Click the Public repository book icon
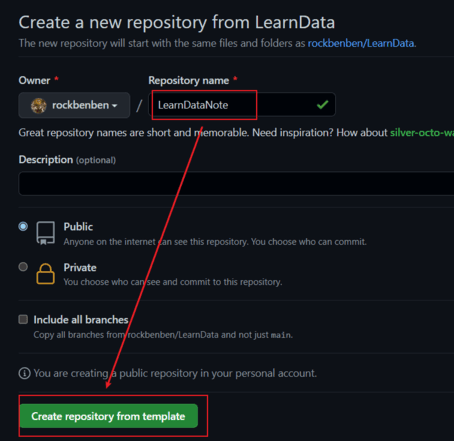454x441 pixels. (x=46, y=233)
